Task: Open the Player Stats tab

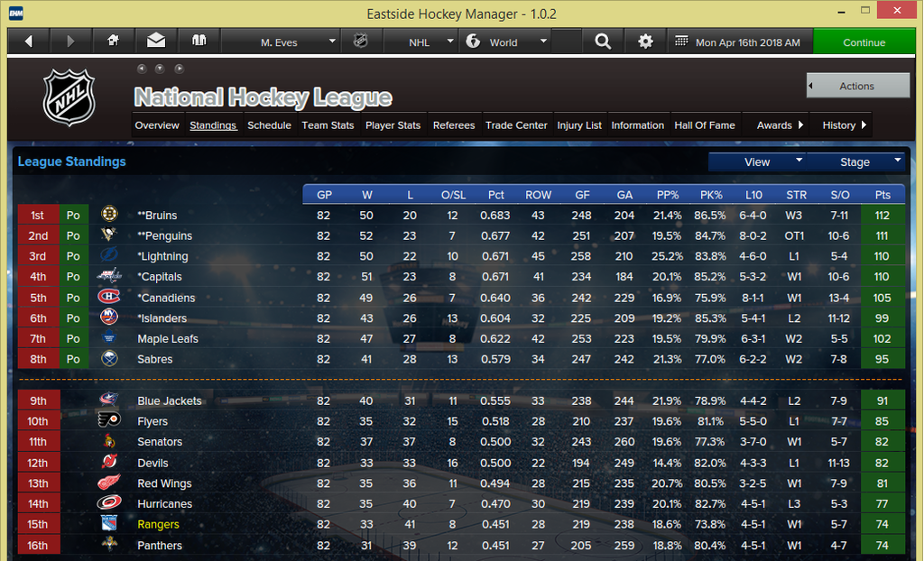Action: pyautogui.click(x=393, y=125)
